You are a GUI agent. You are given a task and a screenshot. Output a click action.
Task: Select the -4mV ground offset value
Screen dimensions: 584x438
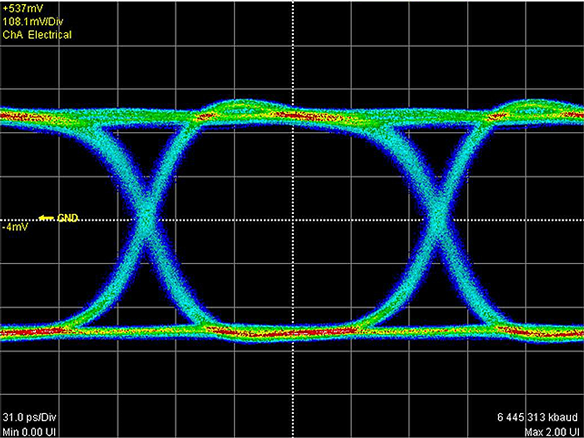click(15, 227)
